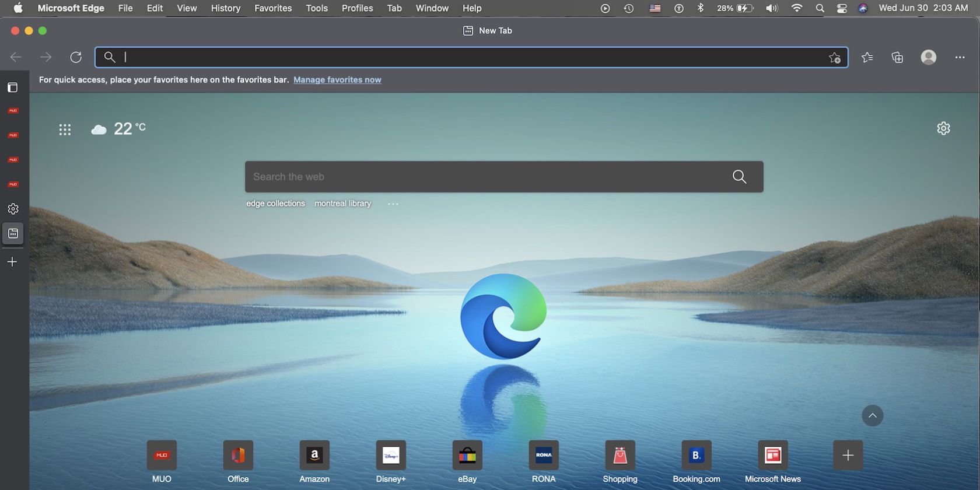
Task: Open the Favorites star list icon
Action: pyautogui.click(x=867, y=57)
